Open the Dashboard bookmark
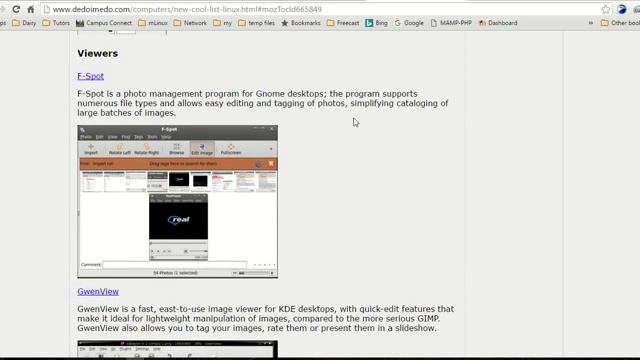Screen dimensions: 640x360 tap(498, 23)
